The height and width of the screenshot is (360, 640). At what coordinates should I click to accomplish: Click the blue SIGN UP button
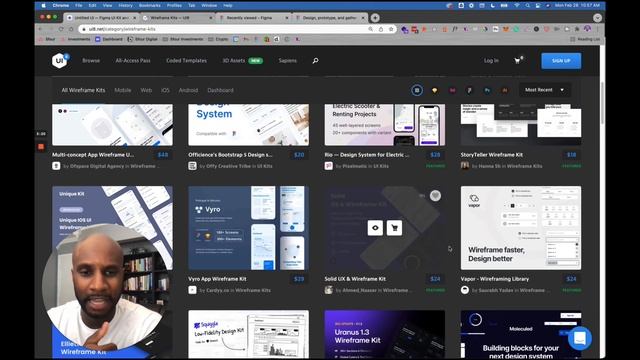561,61
